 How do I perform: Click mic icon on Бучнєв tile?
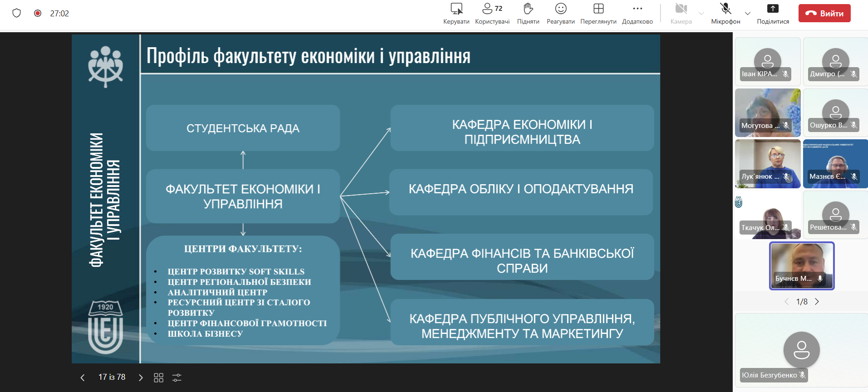click(x=820, y=279)
